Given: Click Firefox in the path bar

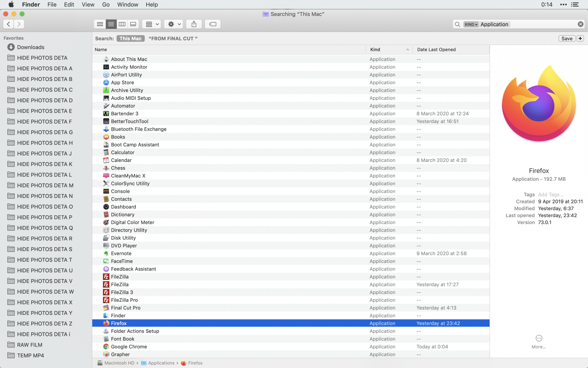Looking at the screenshot, I should pos(192,363).
